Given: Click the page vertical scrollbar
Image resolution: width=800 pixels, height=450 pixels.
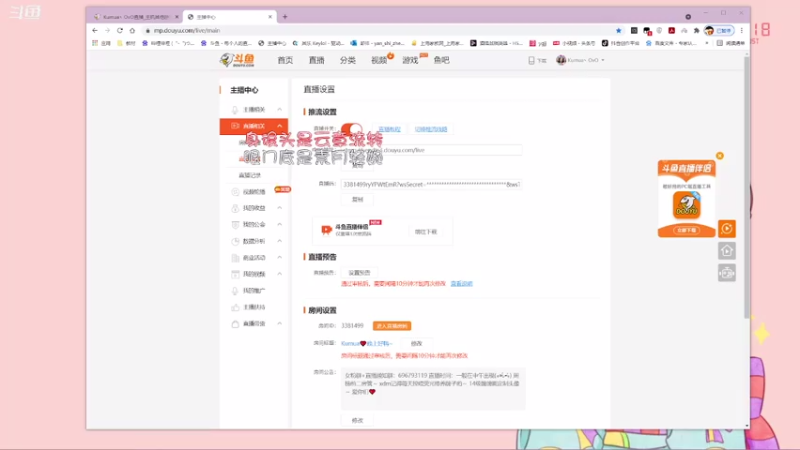Looking at the screenshot, I should coord(746,186).
